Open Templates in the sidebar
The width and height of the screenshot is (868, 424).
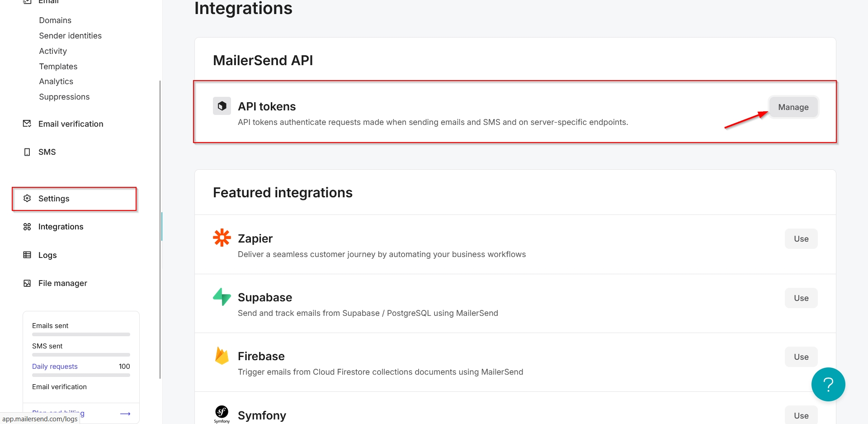[58, 67]
